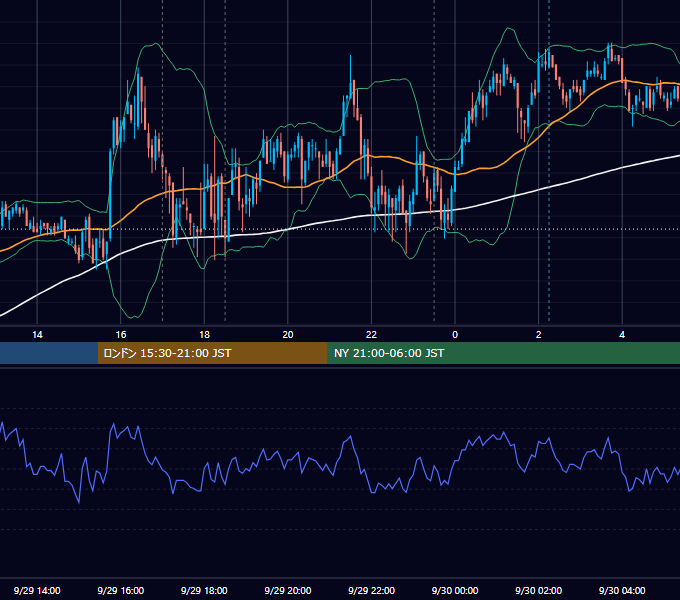Click the 20 hour label on upper axis
This screenshot has width=680, height=600.
point(288,335)
